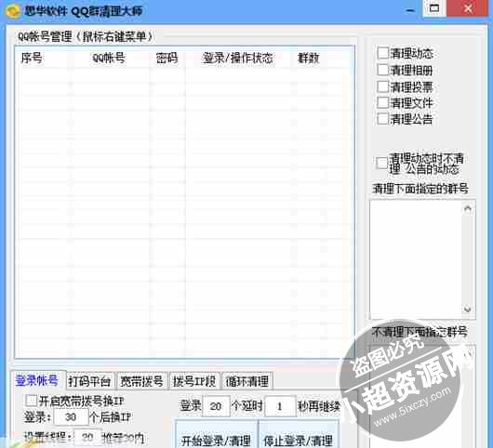The width and height of the screenshot is (493, 448).
Task: Click the 停止登录/清理 button
Action: (x=299, y=435)
